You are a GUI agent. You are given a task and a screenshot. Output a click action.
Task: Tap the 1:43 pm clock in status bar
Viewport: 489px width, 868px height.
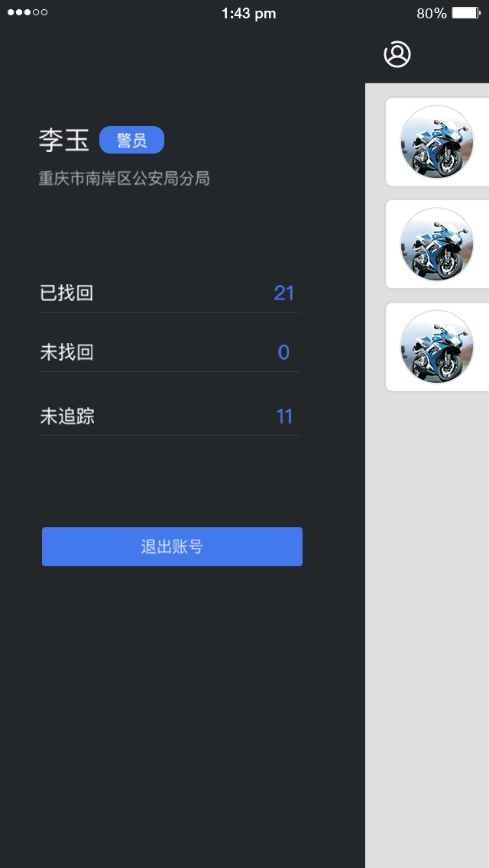click(248, 14)
